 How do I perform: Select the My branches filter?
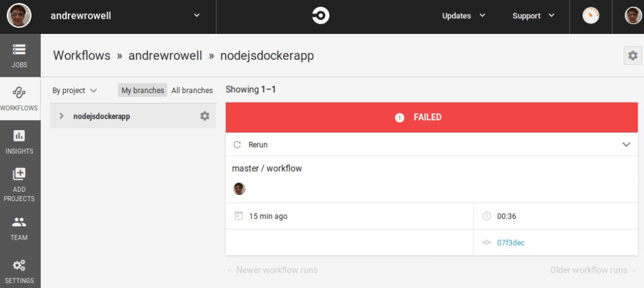point(143,91)
